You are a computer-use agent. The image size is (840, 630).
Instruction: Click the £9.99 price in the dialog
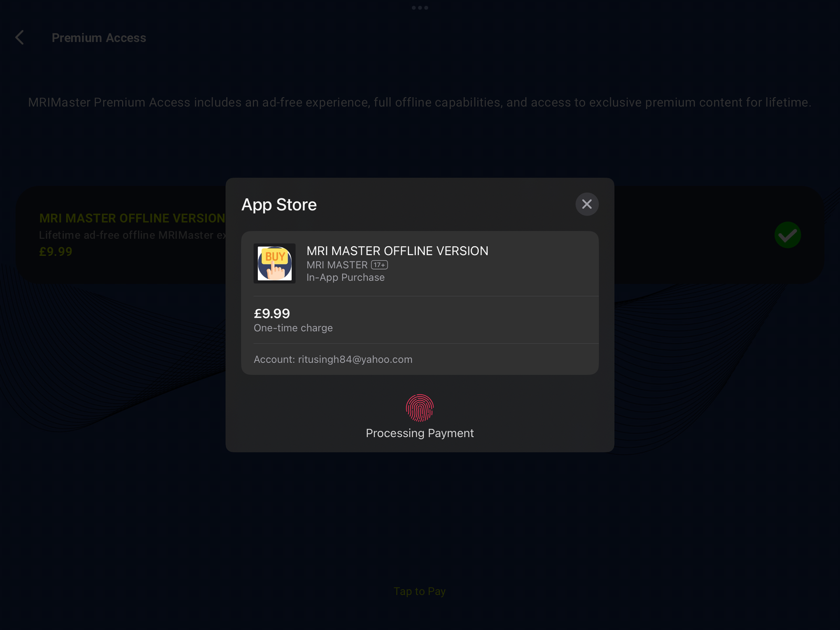click(x=272, y=313)
